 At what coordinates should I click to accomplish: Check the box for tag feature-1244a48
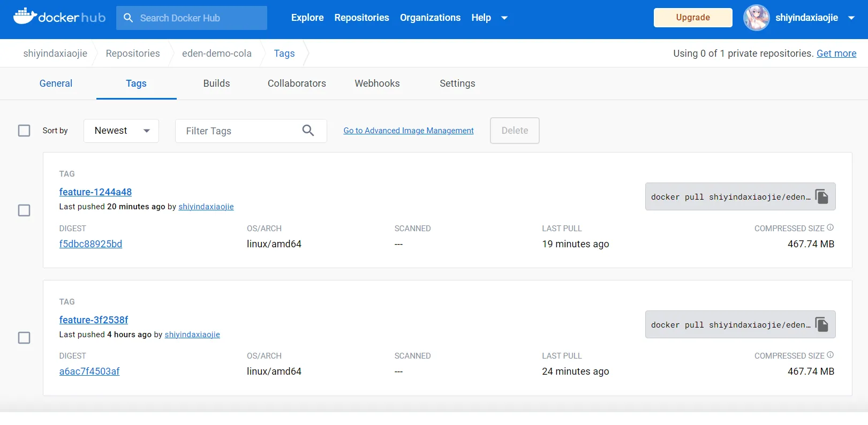point(24,210)
